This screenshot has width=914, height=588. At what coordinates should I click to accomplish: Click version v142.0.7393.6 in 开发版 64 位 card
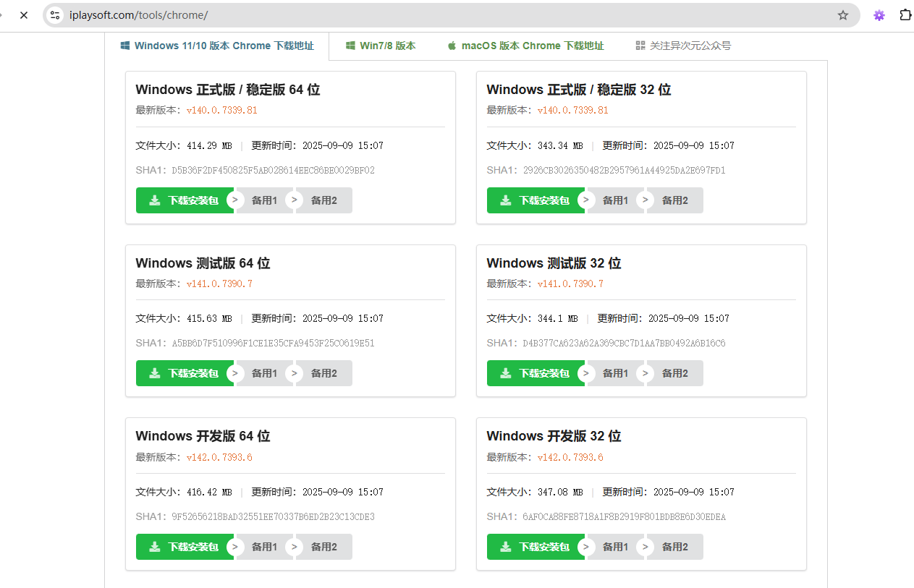click(219, 457)
